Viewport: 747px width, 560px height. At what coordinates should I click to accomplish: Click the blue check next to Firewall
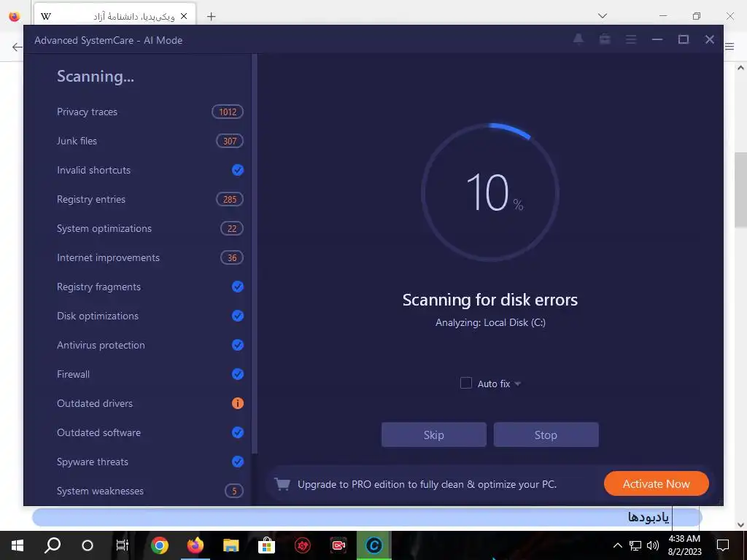tap(237, 374)
